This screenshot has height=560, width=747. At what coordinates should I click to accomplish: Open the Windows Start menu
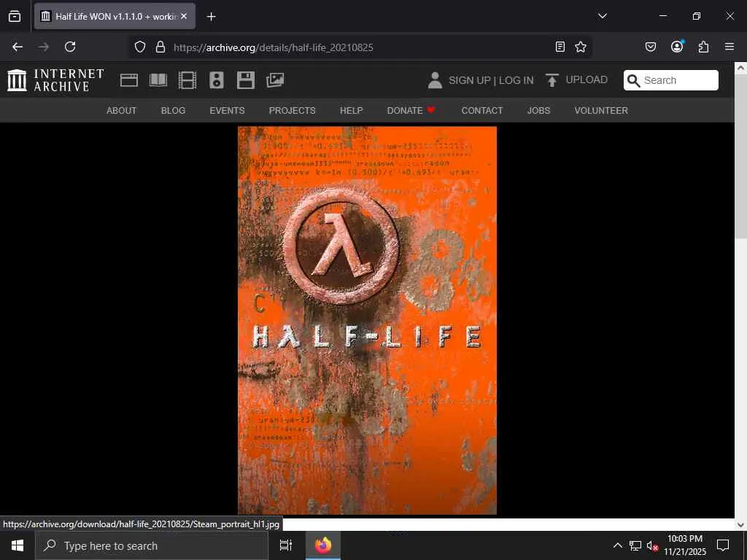18,545
